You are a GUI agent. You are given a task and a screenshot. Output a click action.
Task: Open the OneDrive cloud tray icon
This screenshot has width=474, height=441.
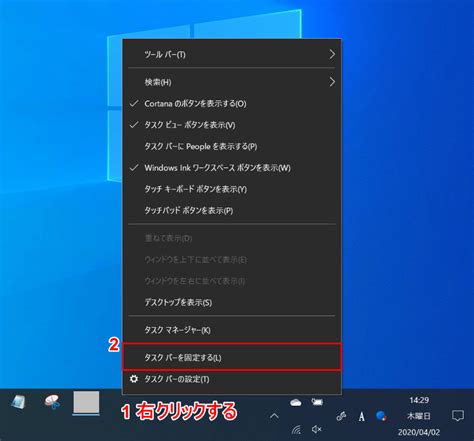tap(296, 403)
